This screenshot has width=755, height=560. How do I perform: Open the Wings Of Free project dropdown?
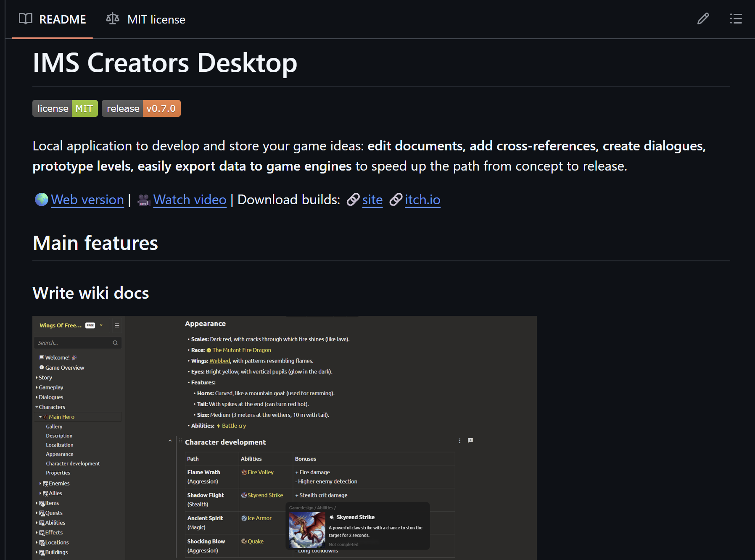click(101, 325)
